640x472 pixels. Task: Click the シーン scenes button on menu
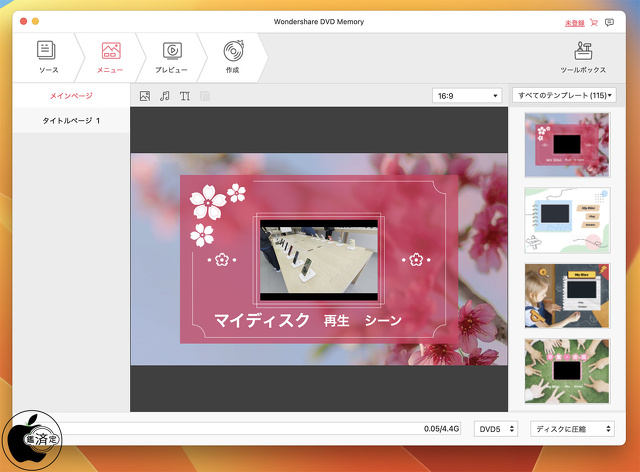pos(383,321)
